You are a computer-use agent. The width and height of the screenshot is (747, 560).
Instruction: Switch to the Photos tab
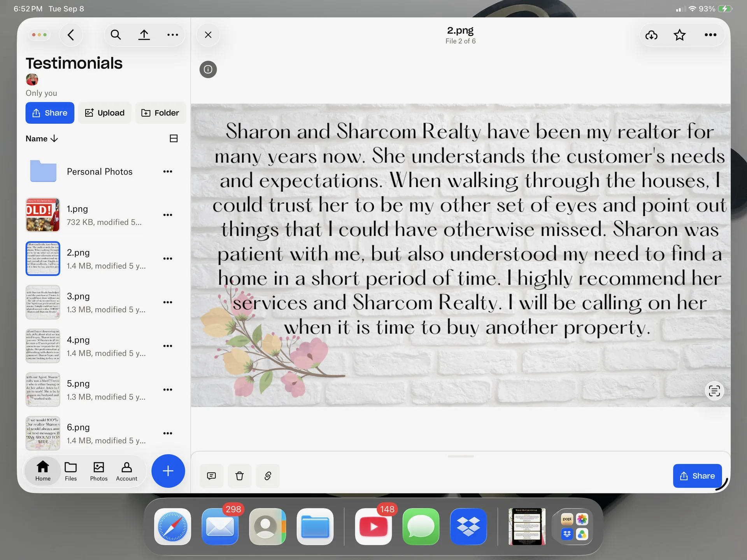pos(99,471)
